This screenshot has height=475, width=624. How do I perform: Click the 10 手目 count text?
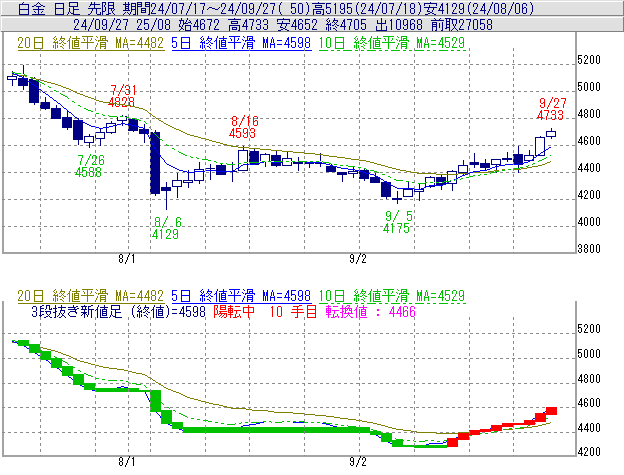click(293, 311)
